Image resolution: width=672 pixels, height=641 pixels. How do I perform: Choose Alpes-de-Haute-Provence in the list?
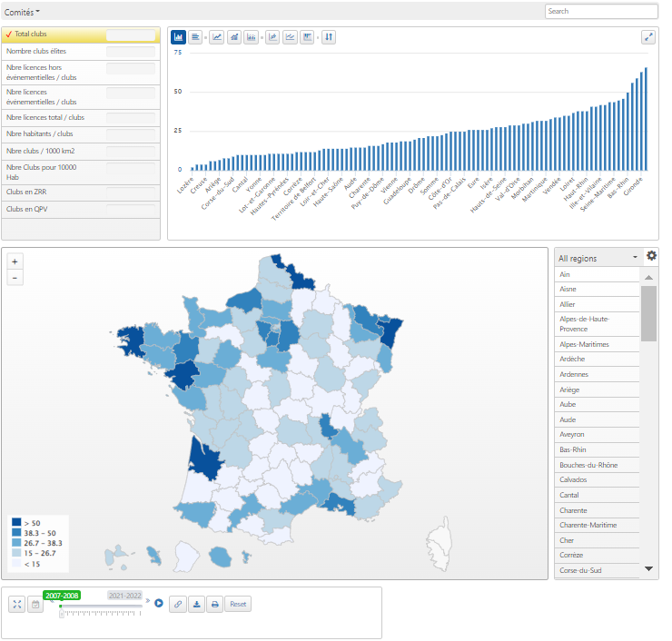(x=597, y=324)
